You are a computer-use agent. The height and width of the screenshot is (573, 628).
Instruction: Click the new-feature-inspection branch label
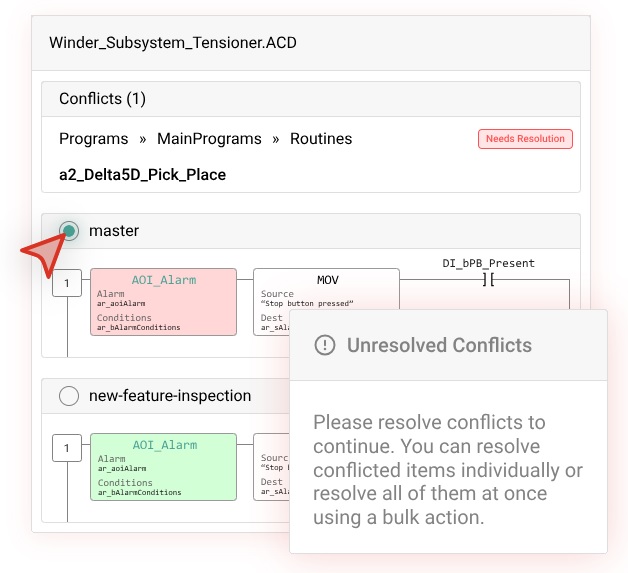click(170, 396)
